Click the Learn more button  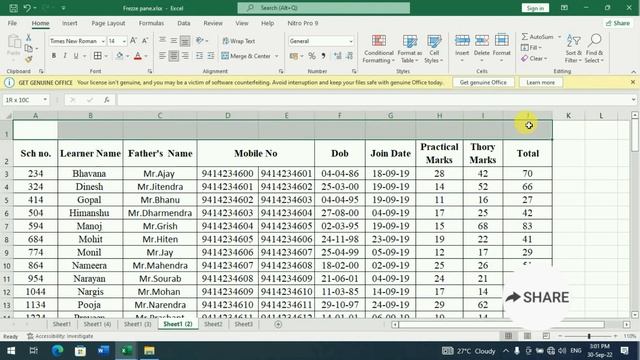pyautogui.click(x=540, y=82)
